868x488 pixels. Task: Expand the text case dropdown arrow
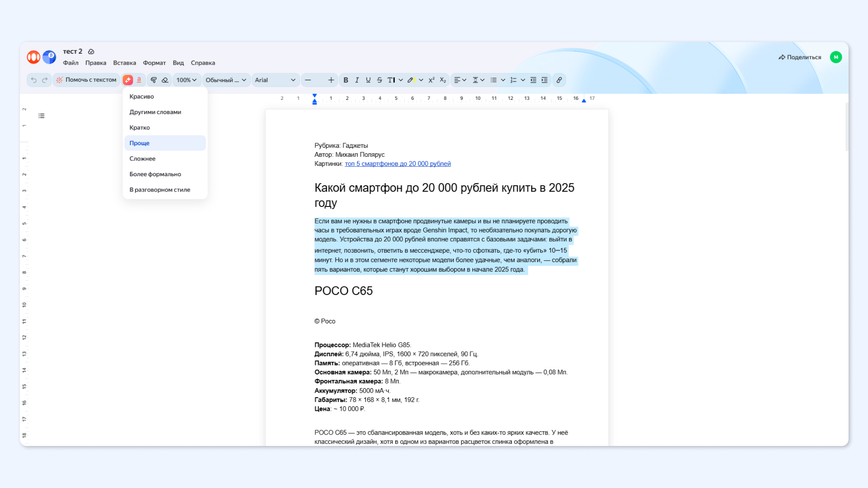tap(401, 80)
